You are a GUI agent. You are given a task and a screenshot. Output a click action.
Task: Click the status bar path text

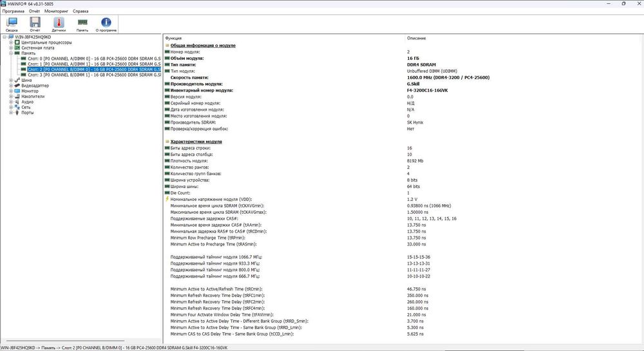click(x=114, y=348)
